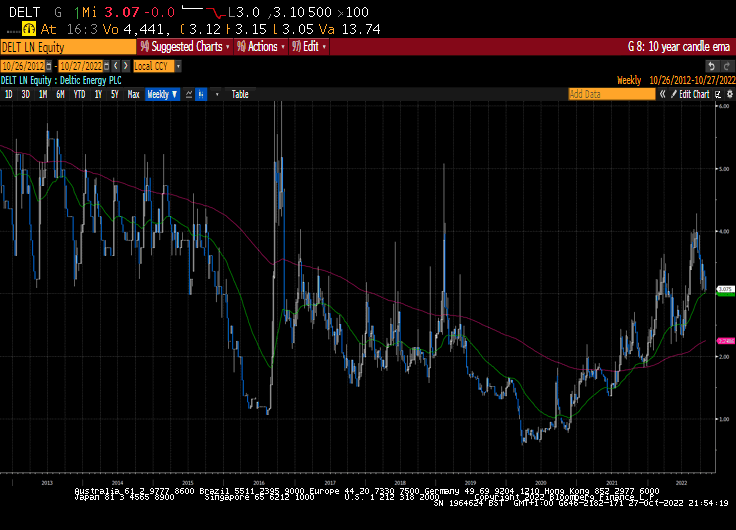736x530 pixels.
Task: Click the Edit Chart button
Action: (694, 94)
